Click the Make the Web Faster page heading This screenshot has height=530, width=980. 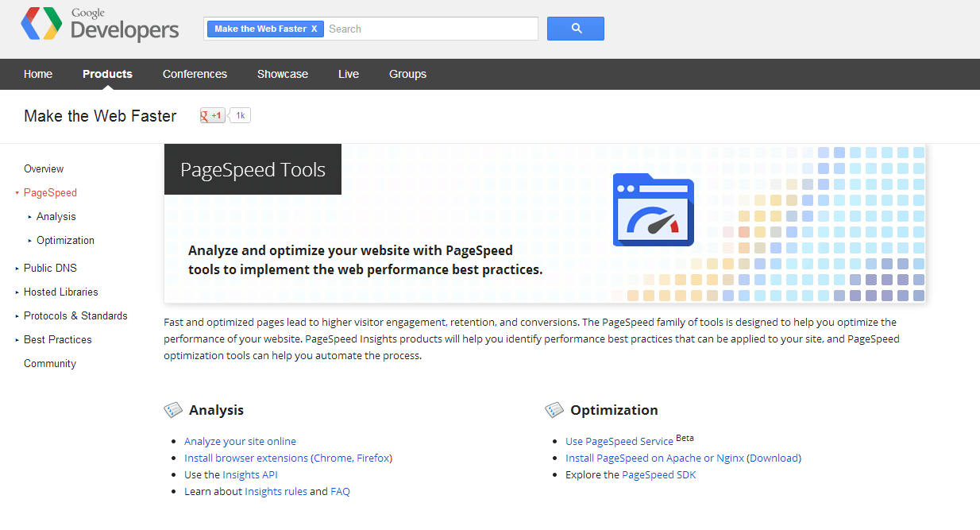coord(100,116)
